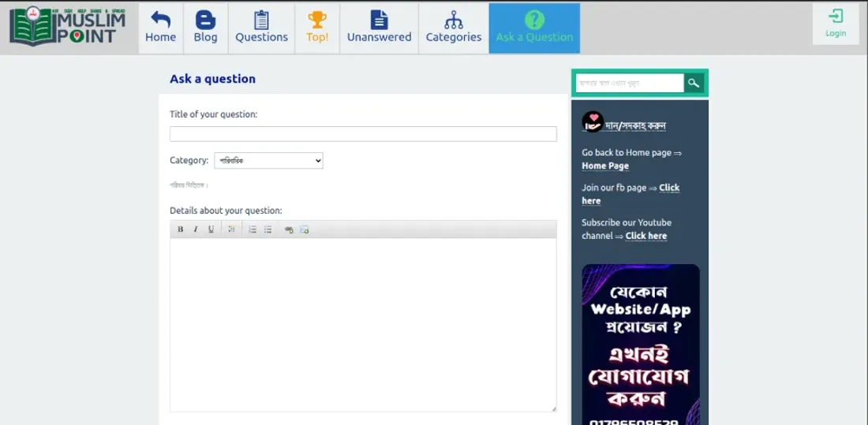Image resolution: width=868 pixels, height=425 pixels.
Task: Click the 'Title of your question:' label
Action: coord(214,114)
